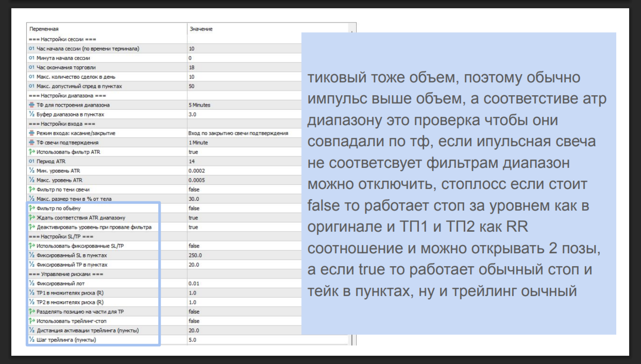Click the Фиксированный SL в пунктах value 250.0
The image size is (641, 364).
click(244, 255)
